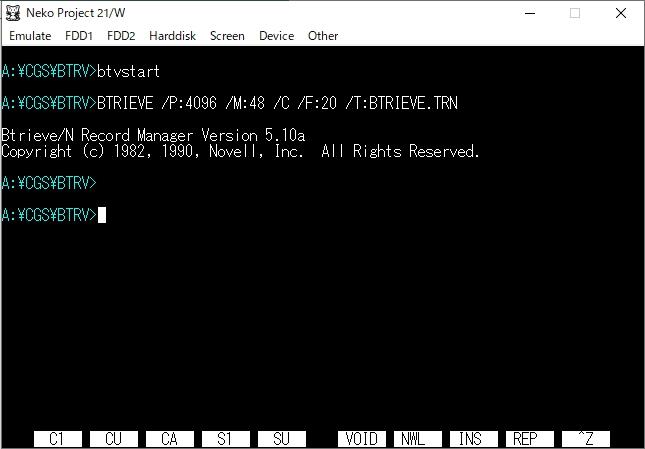
Task: Click the 'Neko Project 21/W' window title
Action: [x=76, y=13]
